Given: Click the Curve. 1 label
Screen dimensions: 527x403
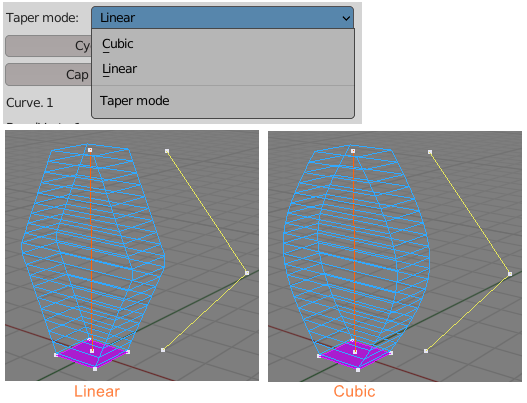Looking at the screenshot, I should click(30, 103).
